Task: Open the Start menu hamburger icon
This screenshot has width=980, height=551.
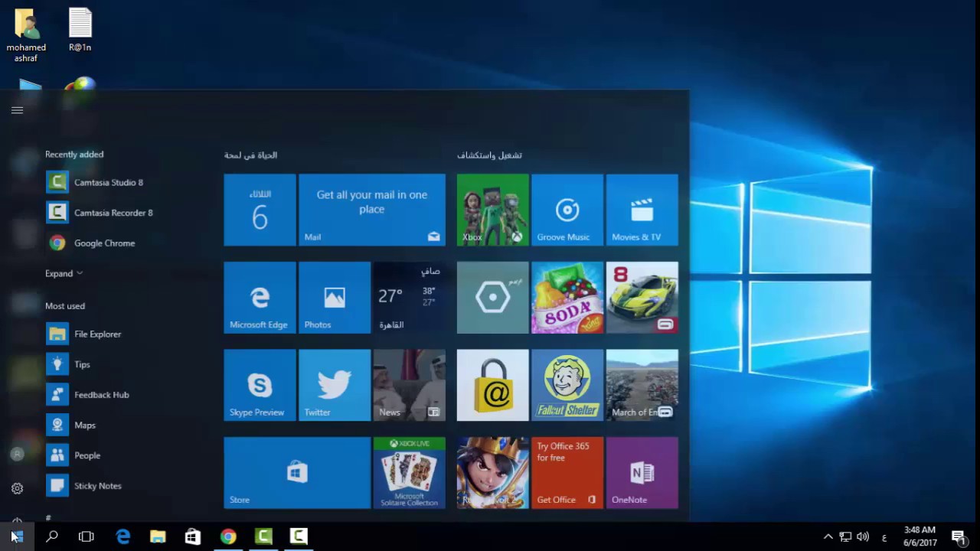Action: pos(17,110)
